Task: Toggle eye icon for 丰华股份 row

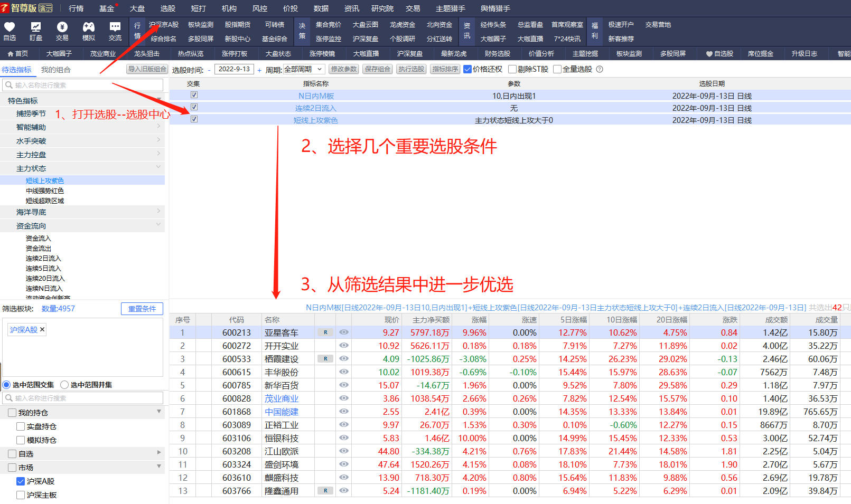Action: click(x=344, y=372)
